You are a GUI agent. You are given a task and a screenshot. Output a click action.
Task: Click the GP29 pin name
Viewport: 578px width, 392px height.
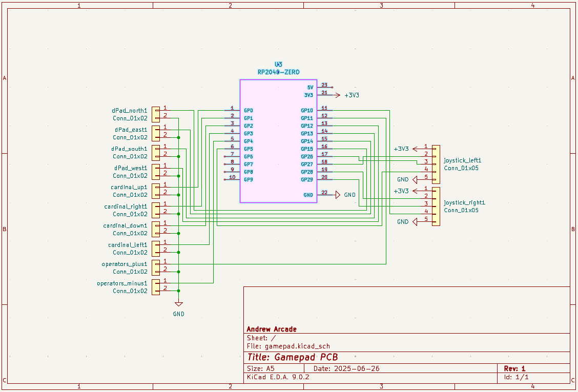pyautogui.click(x=307, y=179)
